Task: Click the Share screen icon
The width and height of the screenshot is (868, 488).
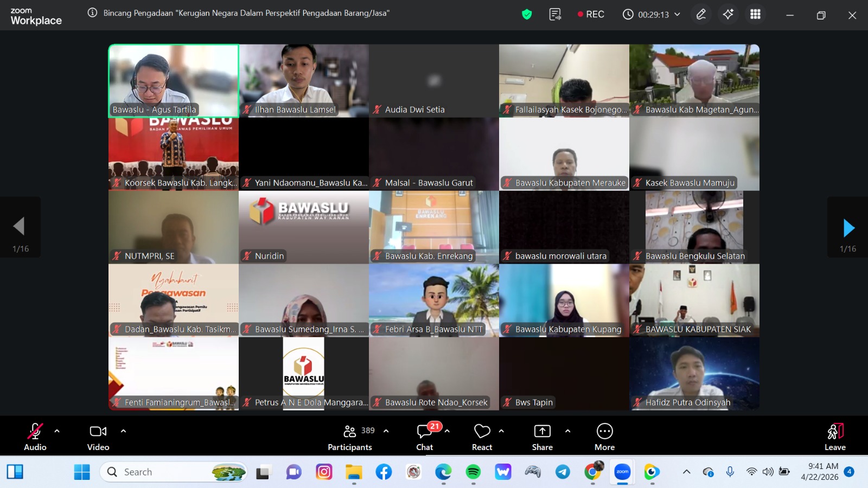Action: click(x=542, y=432)
